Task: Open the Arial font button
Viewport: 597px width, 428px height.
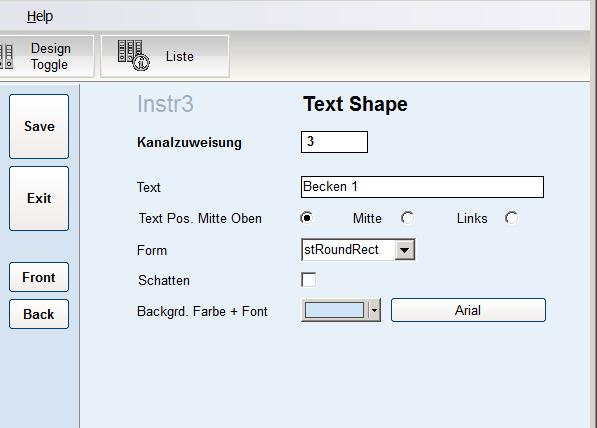Action: pos(468,310)
